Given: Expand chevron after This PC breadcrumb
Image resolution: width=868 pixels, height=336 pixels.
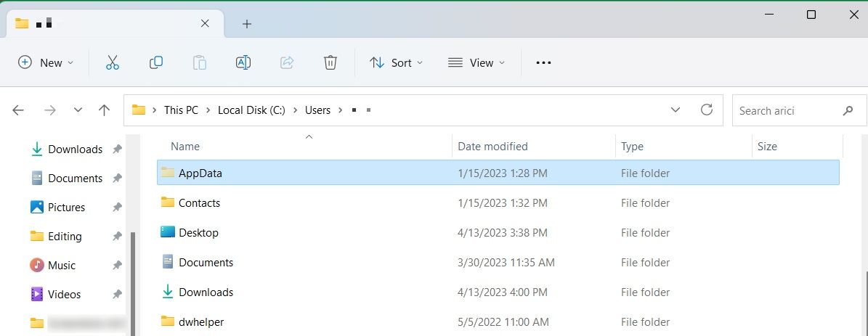Looking at the screenshot, I should 208,110.
